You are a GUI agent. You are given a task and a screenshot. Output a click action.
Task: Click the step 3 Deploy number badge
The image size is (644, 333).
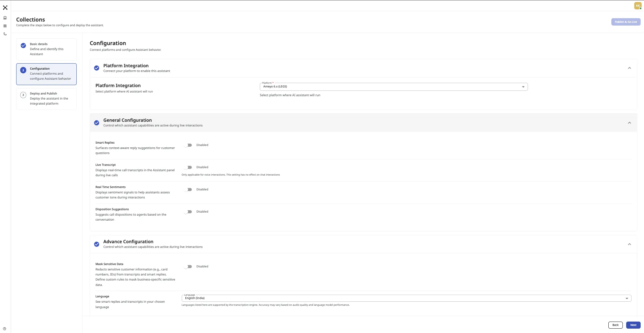pos(23,95)
